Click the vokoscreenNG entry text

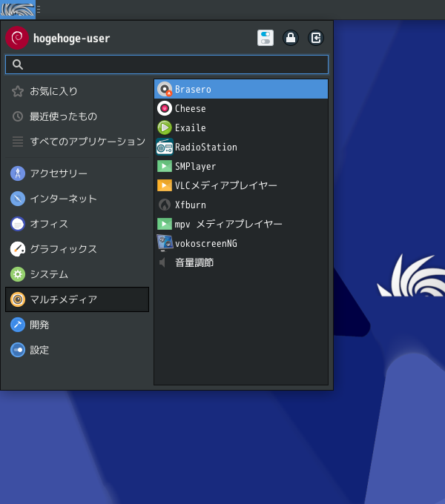click(x=206, y=243)
